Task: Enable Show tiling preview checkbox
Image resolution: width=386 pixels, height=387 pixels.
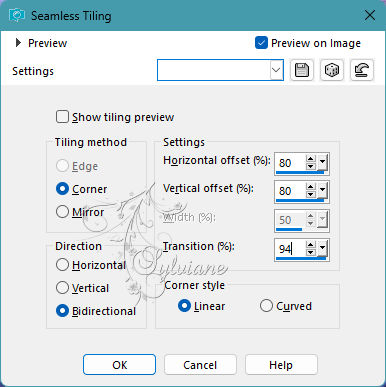Action: [62, 117]
